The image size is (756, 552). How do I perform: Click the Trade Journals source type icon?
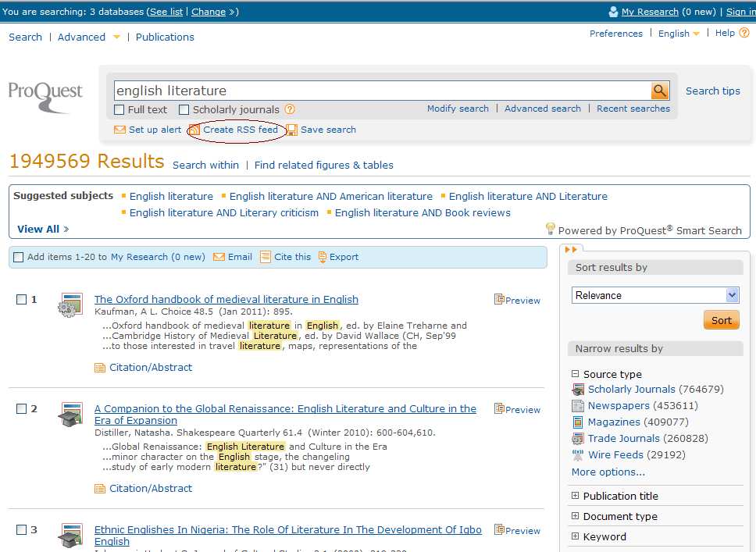[578, 439]
